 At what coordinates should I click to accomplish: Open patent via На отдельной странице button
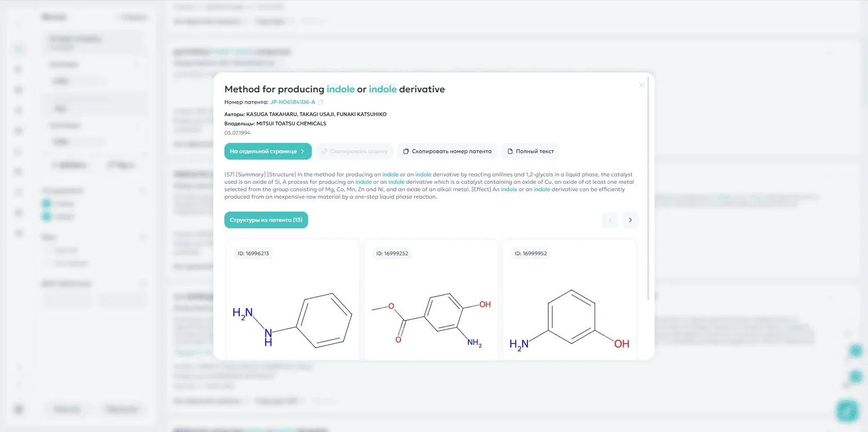[x=268, y=151]
